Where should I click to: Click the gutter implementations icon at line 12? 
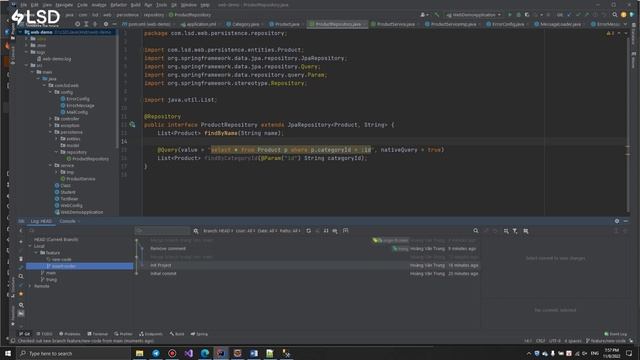pos(132,124)
